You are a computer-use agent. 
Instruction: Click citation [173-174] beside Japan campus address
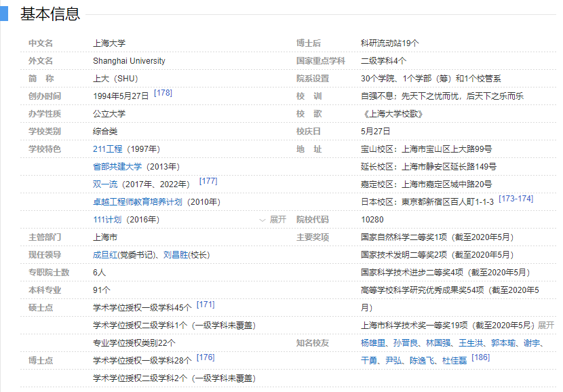pos(516,199)
